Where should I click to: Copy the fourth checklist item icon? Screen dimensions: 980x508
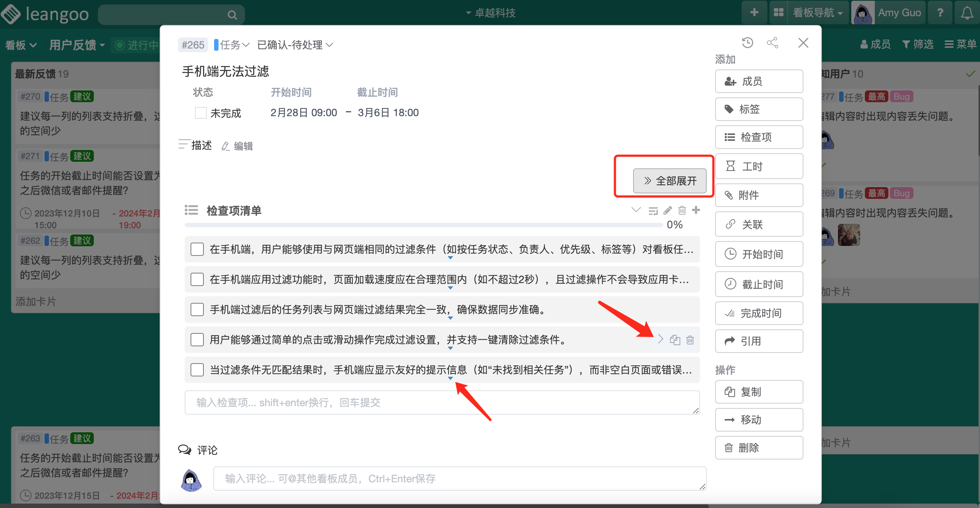pyautogui.click(x=675, y=340)
